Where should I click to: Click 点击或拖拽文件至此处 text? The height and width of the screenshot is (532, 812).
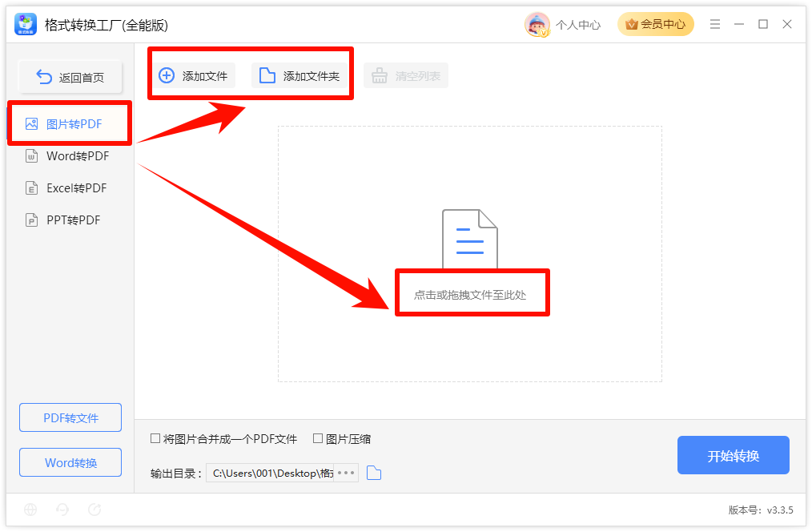(x=470, y=296)
